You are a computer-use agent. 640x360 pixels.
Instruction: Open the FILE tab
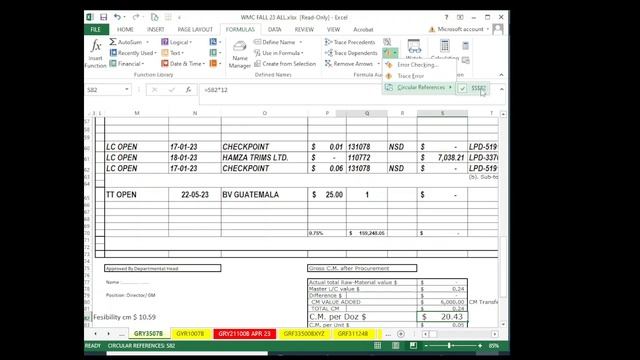click(96, 29)
